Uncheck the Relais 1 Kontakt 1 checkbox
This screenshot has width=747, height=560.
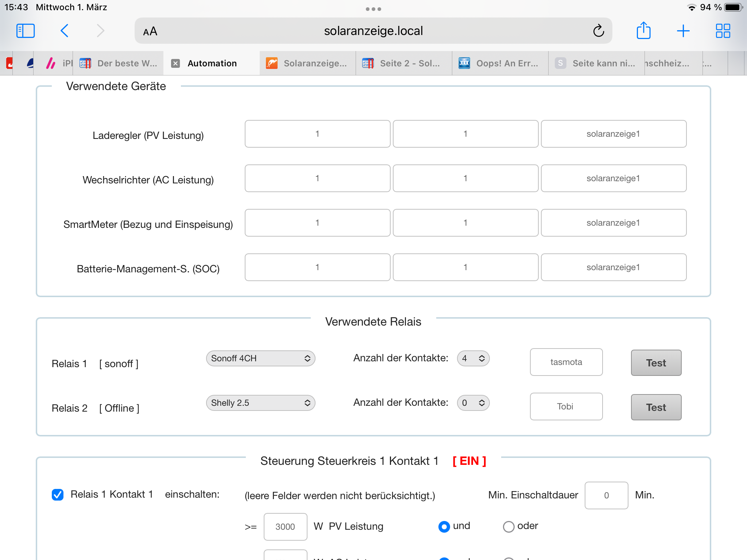58,494
